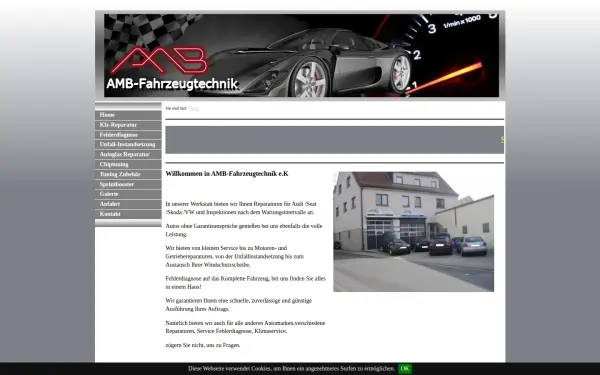Click paragraph starting 'Fehlerdiagnose auf das Komplette'
This screenshot has width=600, height=375.
point(246,283)
